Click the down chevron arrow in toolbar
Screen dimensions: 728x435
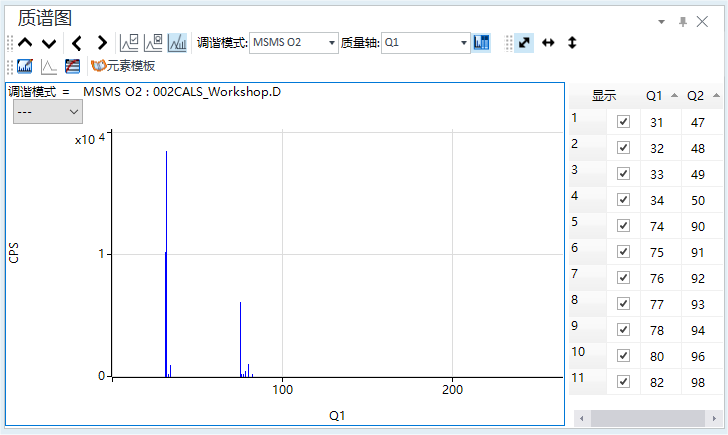[49, 44]
